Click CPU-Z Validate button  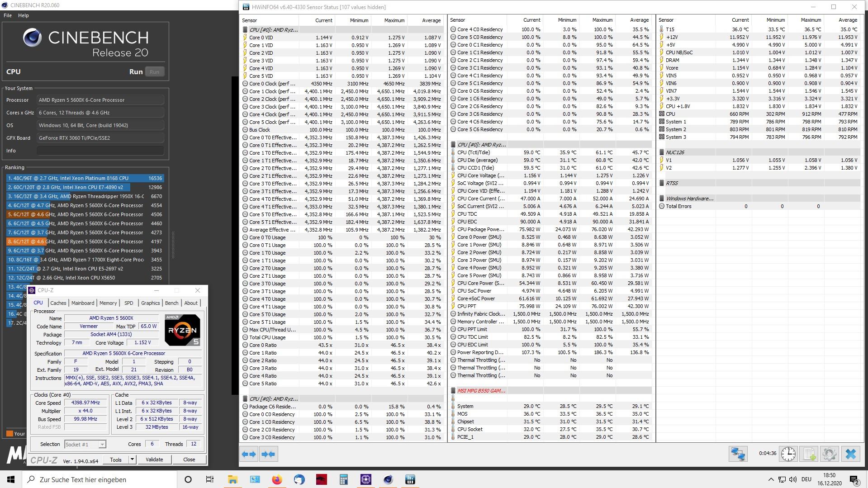pyautogui.click(x=154, y=460)
